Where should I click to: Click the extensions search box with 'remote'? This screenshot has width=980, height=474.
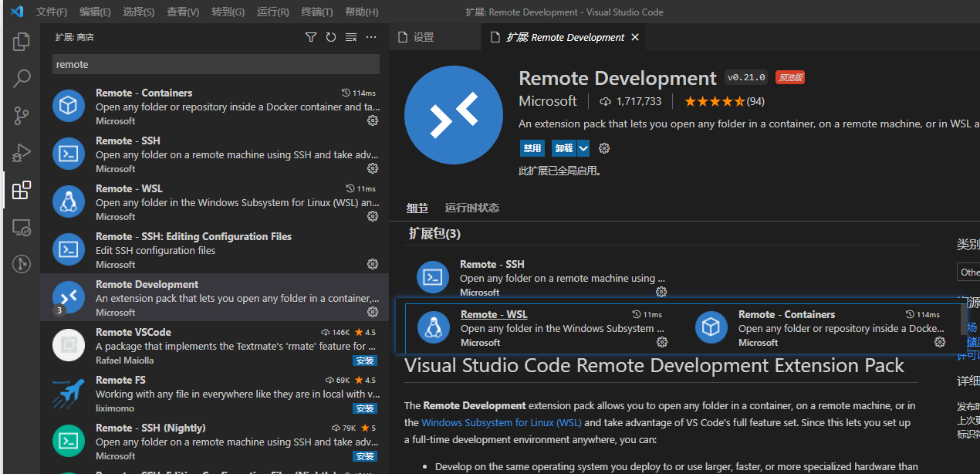point(216,65)
